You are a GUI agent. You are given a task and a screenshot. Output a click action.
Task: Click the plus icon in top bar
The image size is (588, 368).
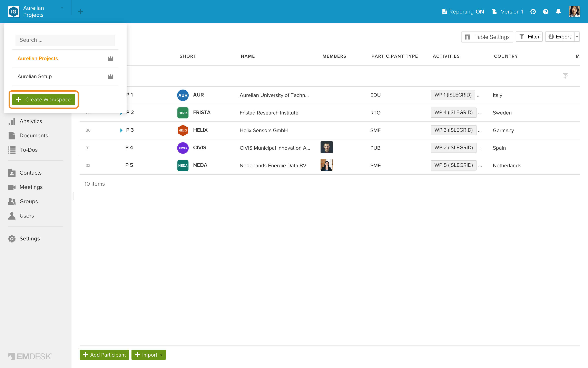point(81,11)
